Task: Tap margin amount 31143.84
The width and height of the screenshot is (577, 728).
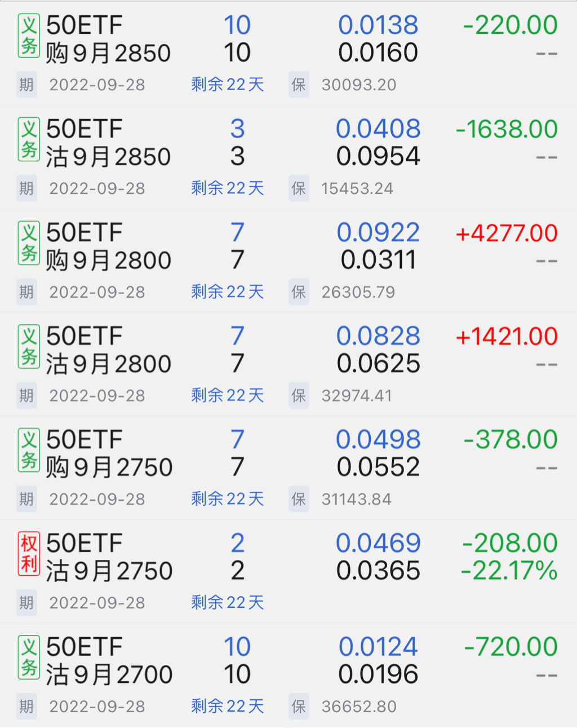Action: (356, 500)
